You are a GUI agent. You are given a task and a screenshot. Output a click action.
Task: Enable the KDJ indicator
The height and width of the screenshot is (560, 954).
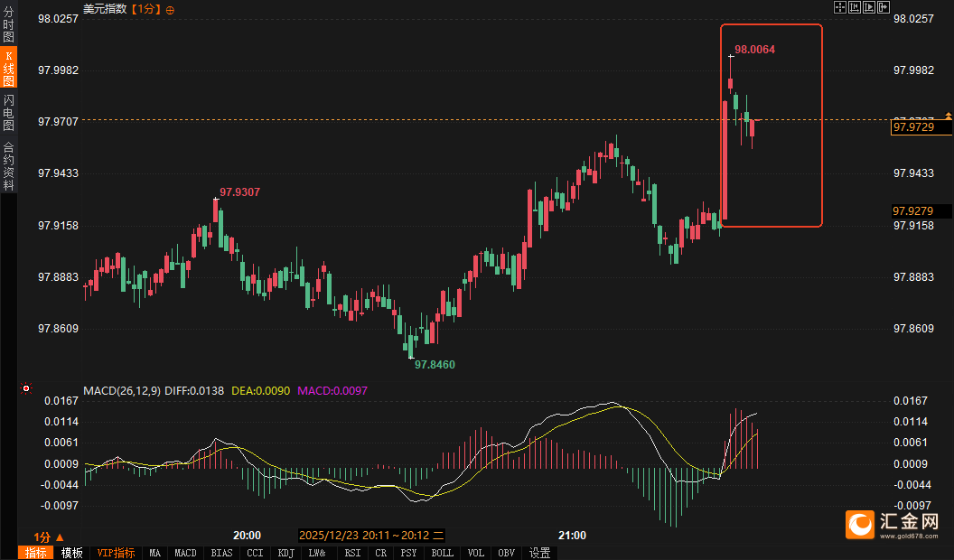[x=285, y=553]
